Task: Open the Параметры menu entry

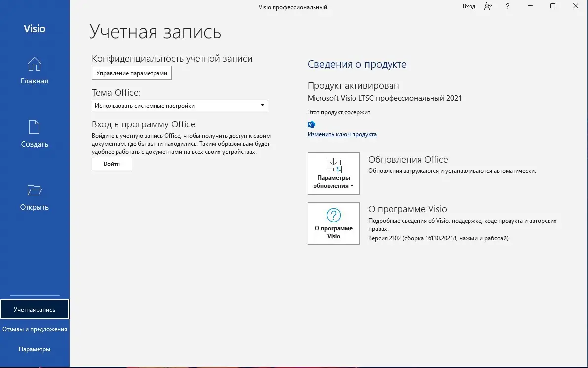Action: [x=34, y=349]
